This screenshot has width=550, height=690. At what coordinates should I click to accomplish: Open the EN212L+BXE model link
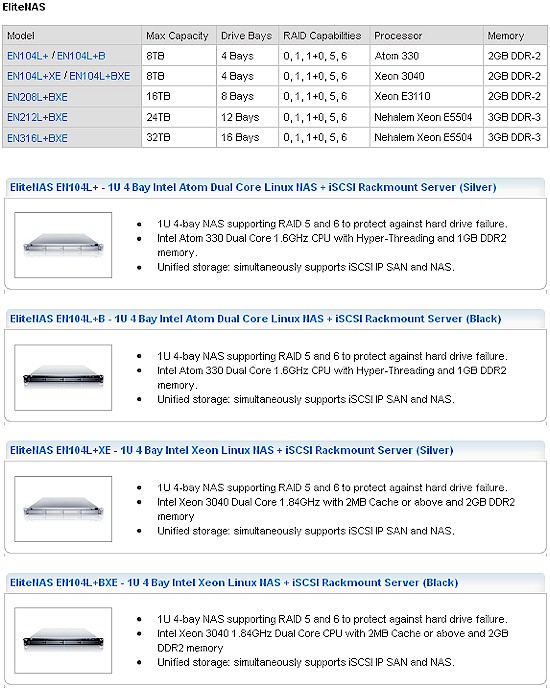point(37,117)
